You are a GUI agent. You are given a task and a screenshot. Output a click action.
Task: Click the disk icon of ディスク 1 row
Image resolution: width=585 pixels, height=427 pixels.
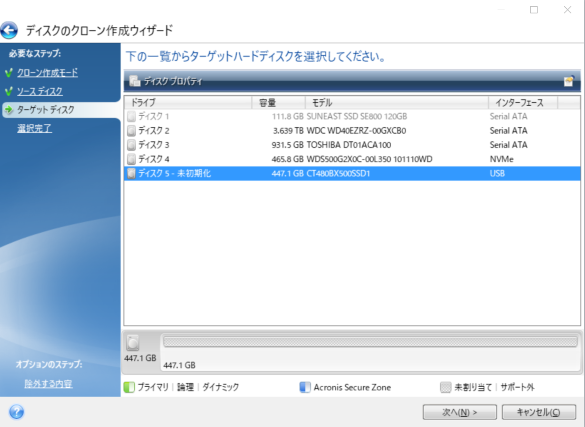coord(131,116)
